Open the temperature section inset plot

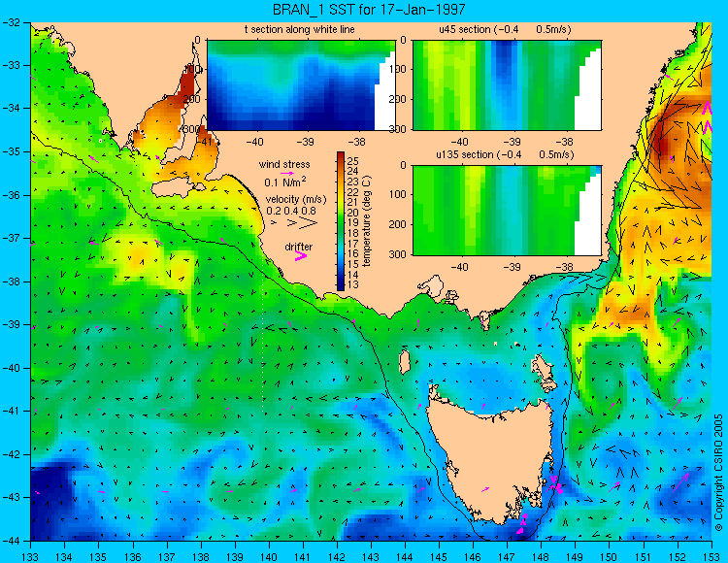click(301, 85)
